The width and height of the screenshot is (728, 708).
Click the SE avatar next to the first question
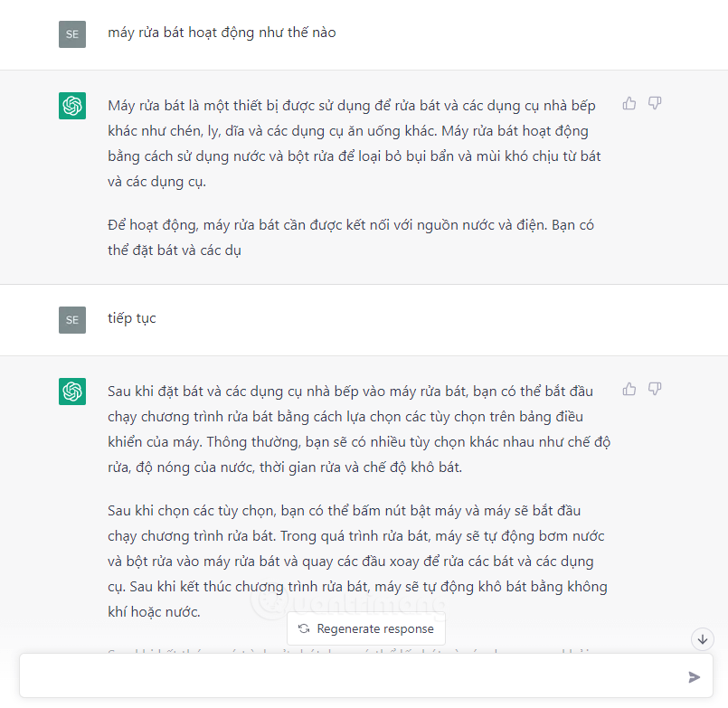click(x=72, y=34)
